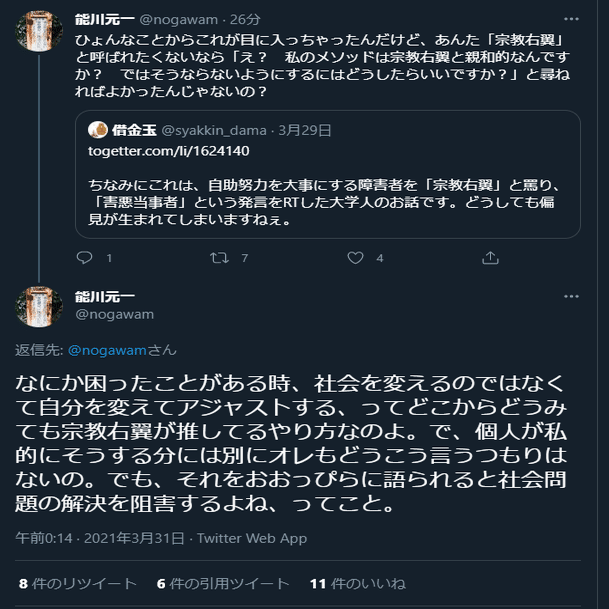The height and width of the screenshot is (609, 609).
Task: Open the quoted tweet body text about 宗教右翼
Action: 330,203
